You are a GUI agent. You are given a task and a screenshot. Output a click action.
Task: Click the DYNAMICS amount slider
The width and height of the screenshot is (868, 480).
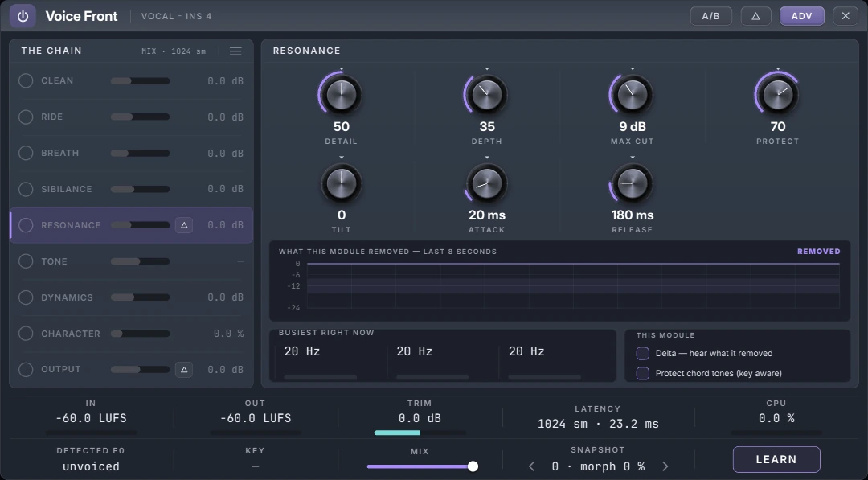point(140,297)
